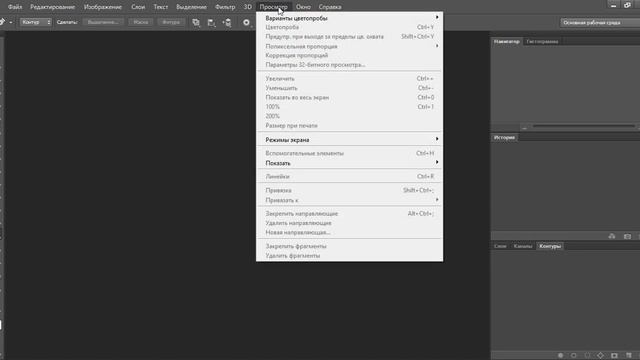Choose the 100% zoom menu entry
Screen dimensions: 640x360
point(349,107)
